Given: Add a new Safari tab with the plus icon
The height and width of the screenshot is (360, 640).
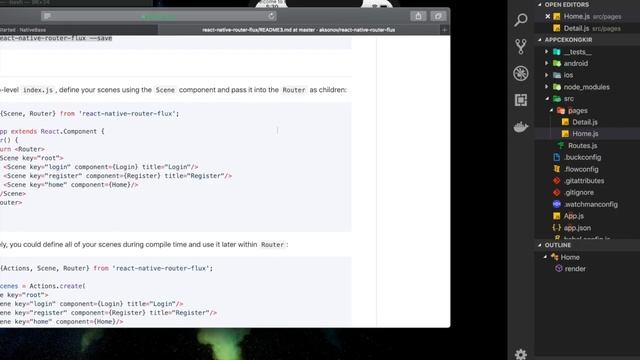Looking at the screenshot, I should 444,29.
